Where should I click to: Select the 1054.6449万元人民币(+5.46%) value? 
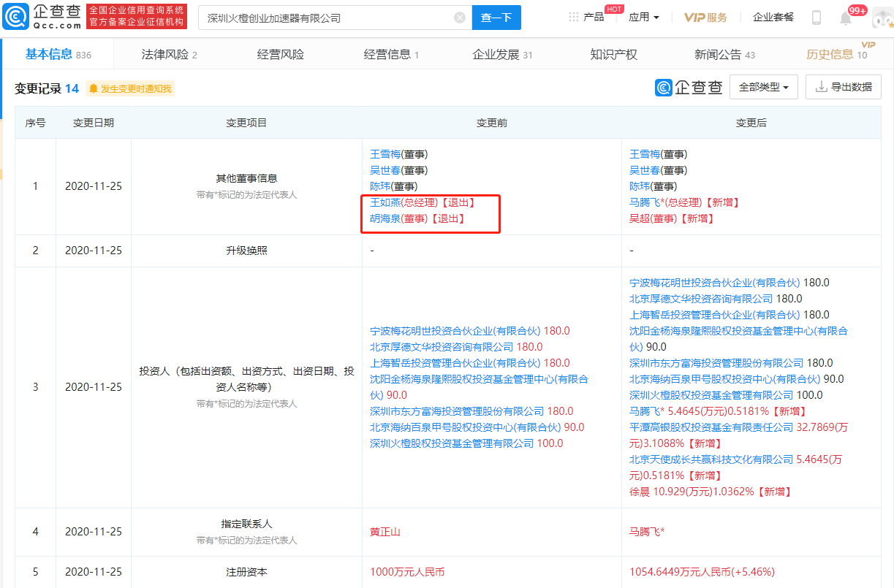tap(702, 572)
